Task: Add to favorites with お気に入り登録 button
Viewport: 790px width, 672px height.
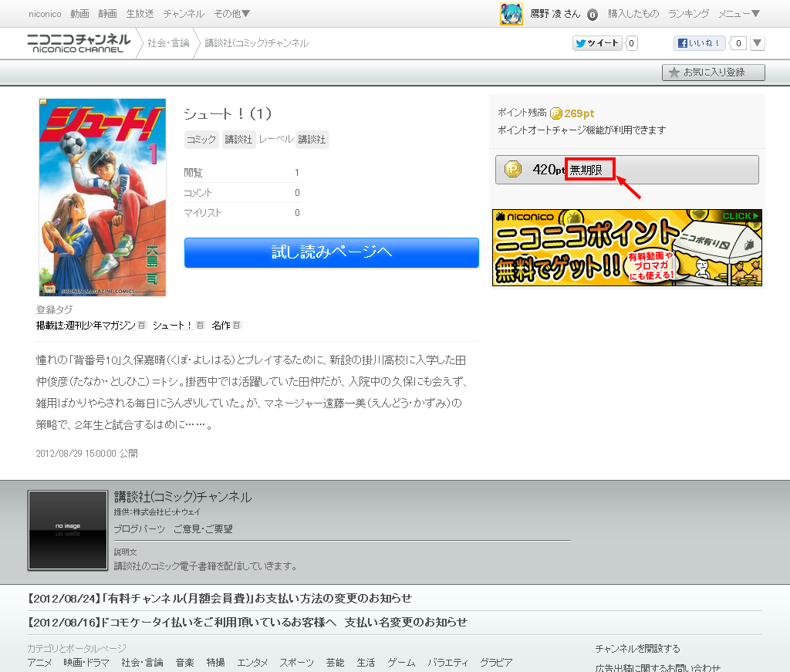Action: (x=714, y=73)
